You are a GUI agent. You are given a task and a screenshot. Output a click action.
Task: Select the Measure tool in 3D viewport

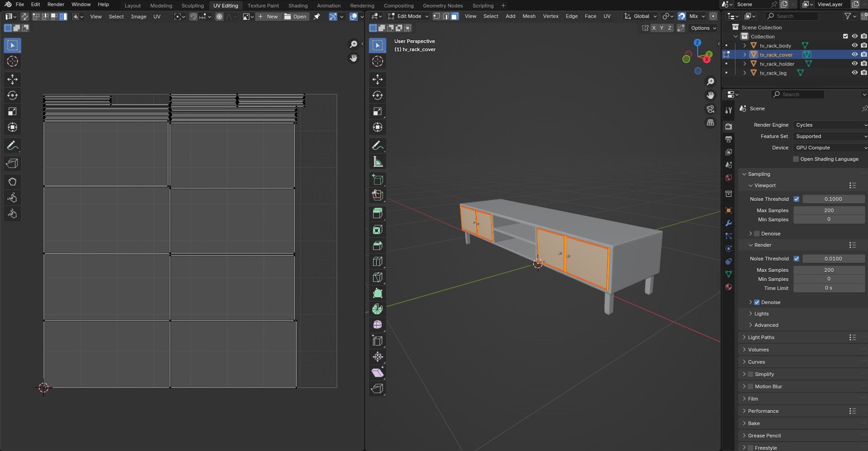[377, 161]
